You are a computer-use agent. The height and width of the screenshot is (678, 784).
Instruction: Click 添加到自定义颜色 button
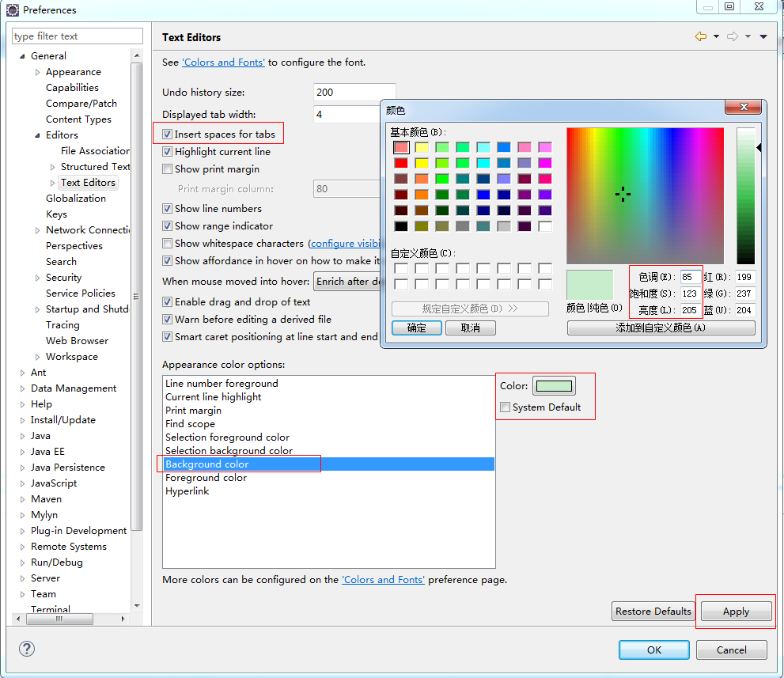pyautogui.click(x=661, y=328)
